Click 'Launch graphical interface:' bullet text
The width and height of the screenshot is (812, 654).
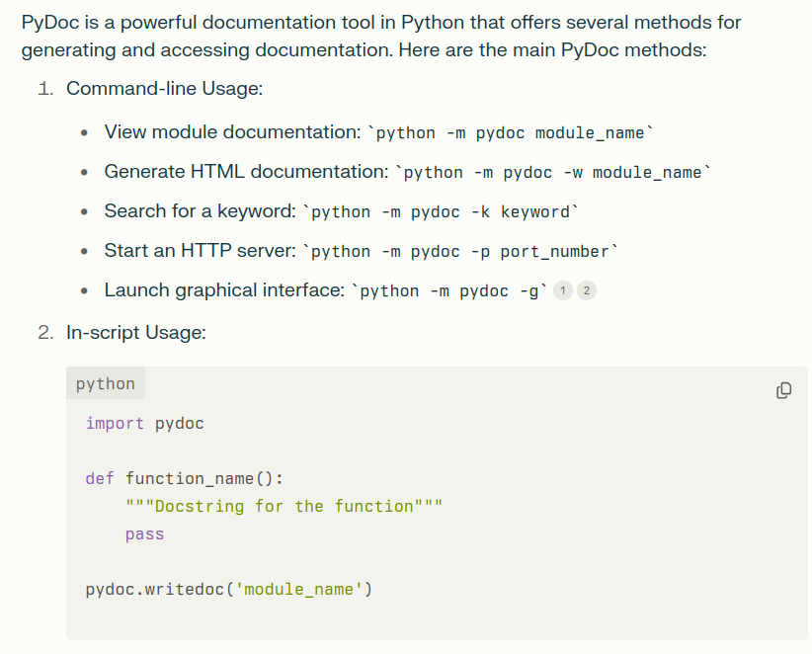224,290
